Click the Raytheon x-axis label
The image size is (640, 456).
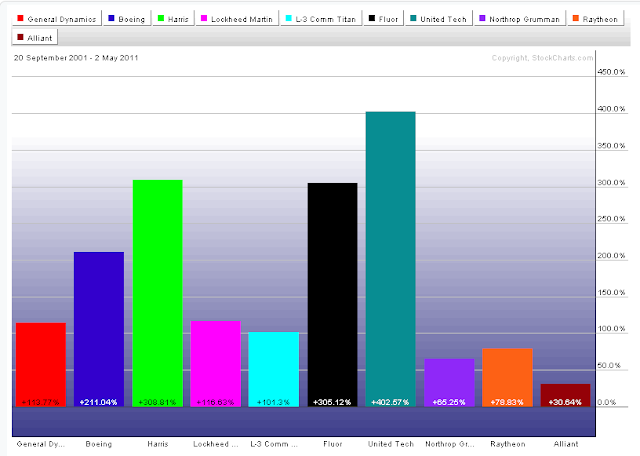[x=508, y=444]
